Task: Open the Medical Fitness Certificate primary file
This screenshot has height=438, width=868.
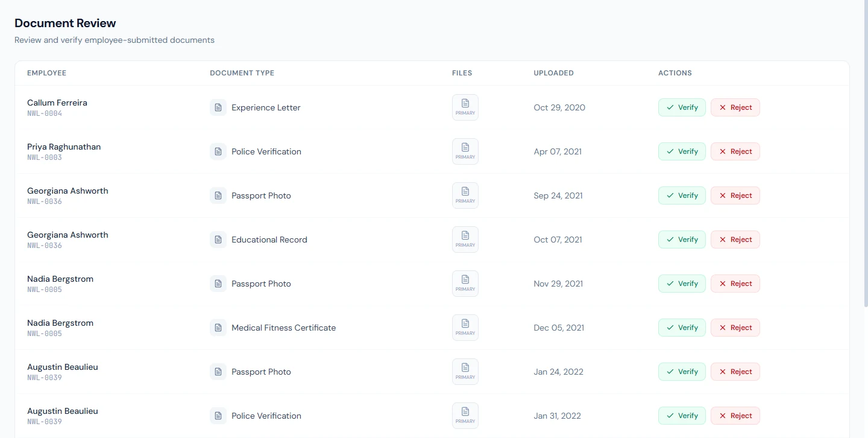Action: (465, 328)
